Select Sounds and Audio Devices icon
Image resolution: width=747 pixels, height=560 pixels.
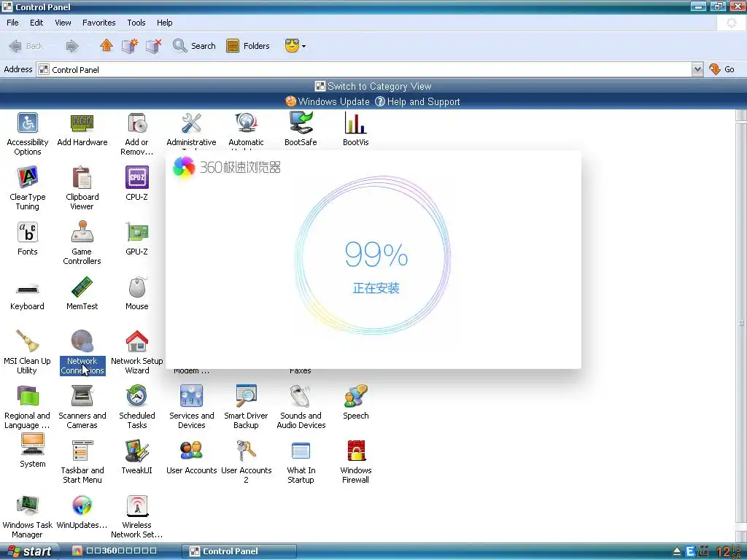click(301, 396)
